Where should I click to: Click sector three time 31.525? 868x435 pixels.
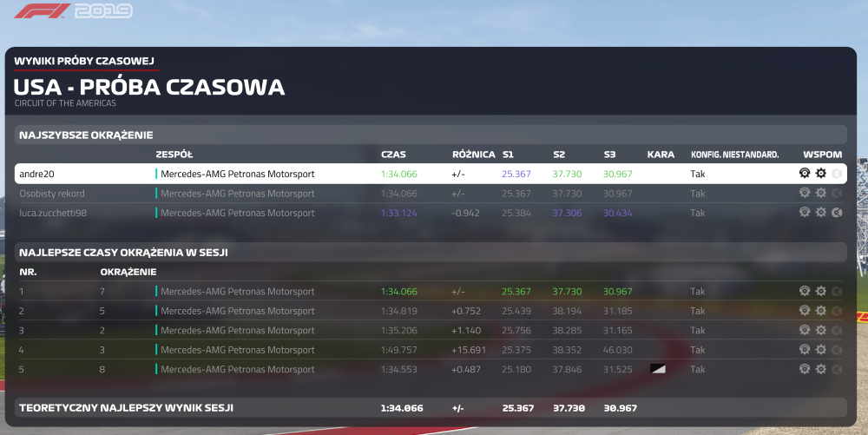point(618,369)
